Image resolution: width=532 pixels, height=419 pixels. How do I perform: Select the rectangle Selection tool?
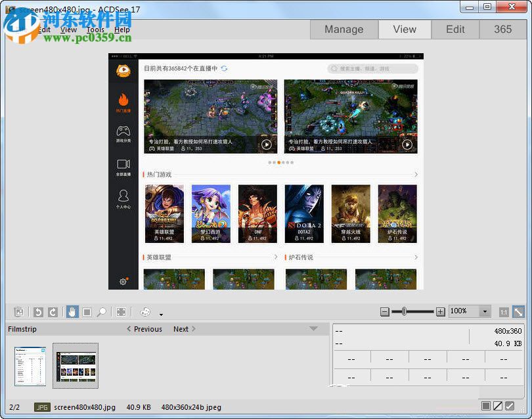87,312
